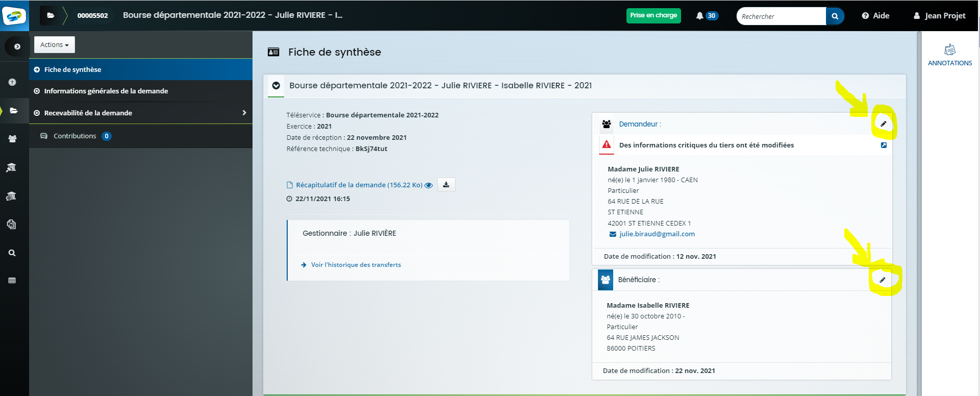Click the vertical page scrollbar
The image size is (980, 396).
point(919,213)
